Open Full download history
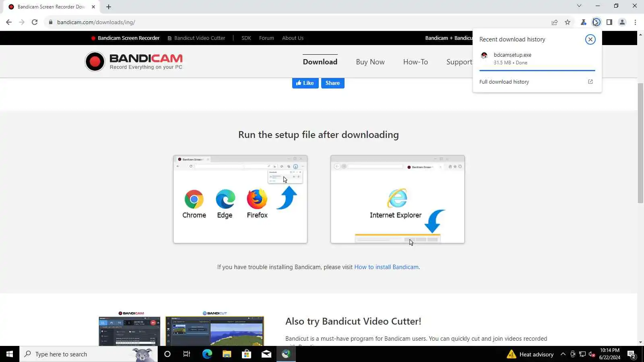Viewport: 644px width, 362px height. [x=504, y=82]
